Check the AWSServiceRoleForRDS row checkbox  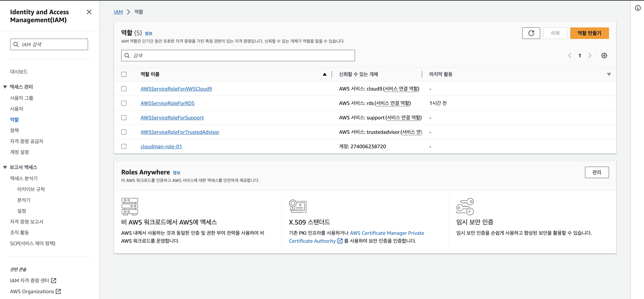(x=124, y=103)
